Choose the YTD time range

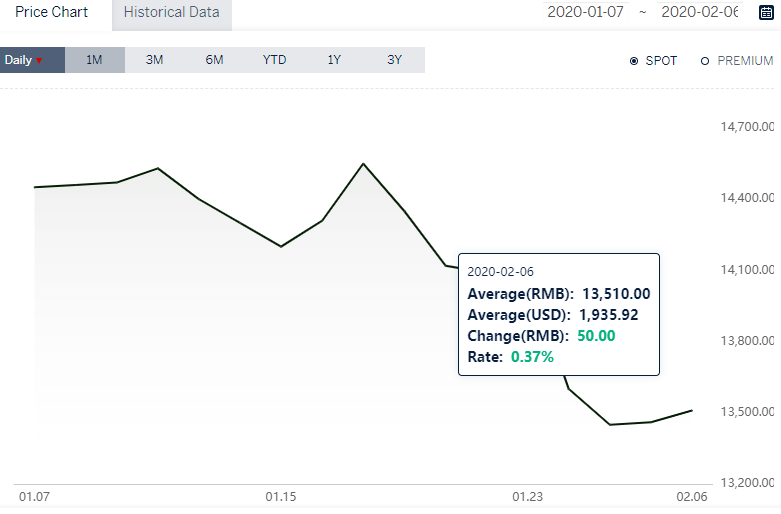(274, 60)
